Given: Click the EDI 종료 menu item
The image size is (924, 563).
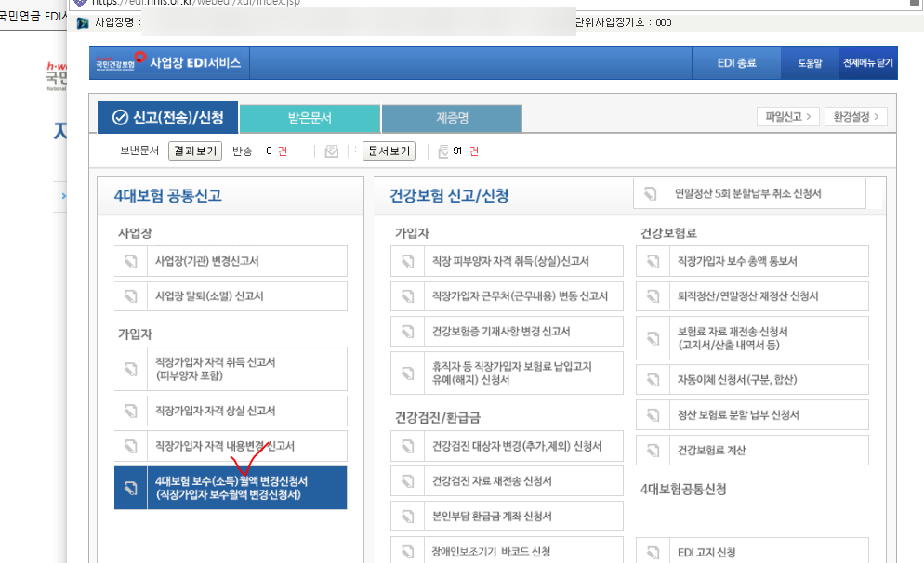Looking at the screenshot, I should click(736, 63).
